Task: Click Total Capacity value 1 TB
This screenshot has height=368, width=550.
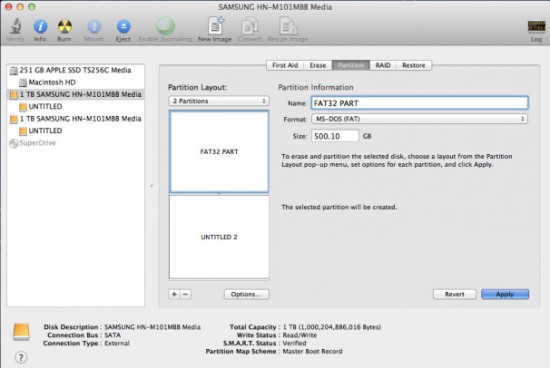Action: point(331,327)
